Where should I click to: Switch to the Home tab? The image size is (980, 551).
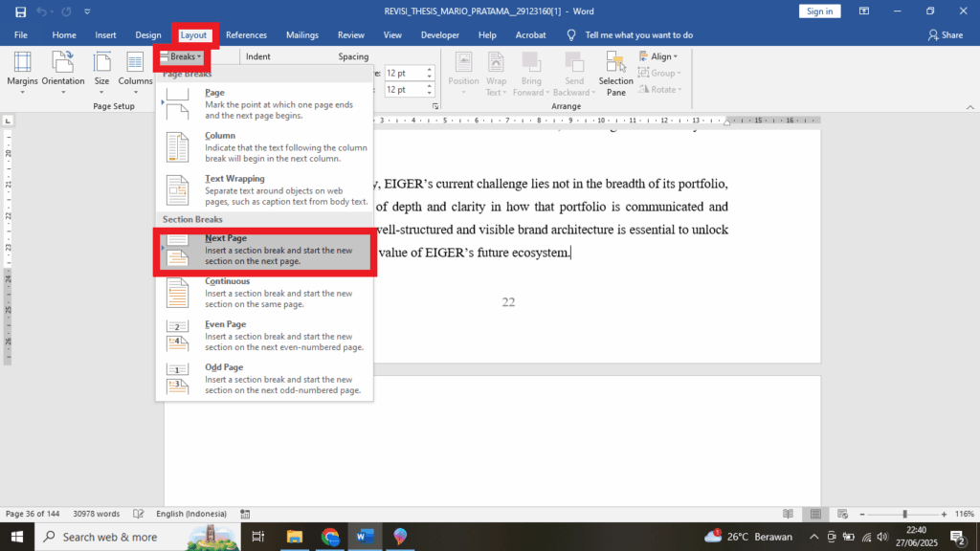pos(64,35)
